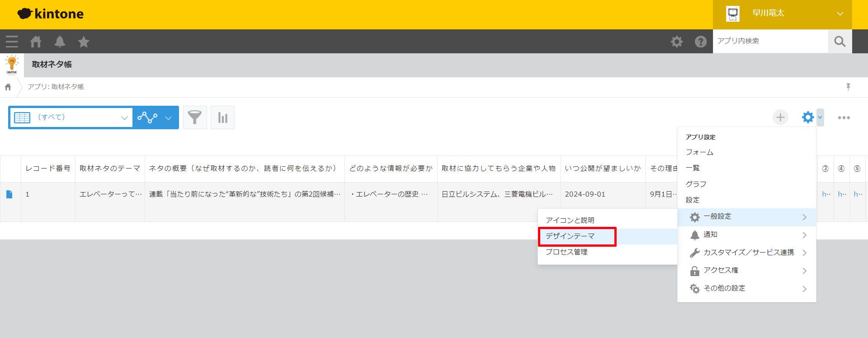Click the 取材ネタのテーマ column header

110,169
